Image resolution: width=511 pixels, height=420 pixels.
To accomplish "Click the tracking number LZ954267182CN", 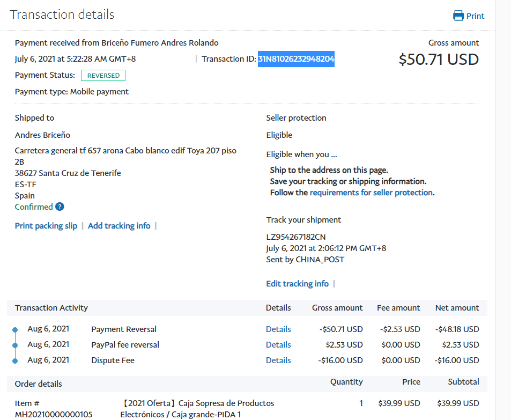I will (296, 237).
